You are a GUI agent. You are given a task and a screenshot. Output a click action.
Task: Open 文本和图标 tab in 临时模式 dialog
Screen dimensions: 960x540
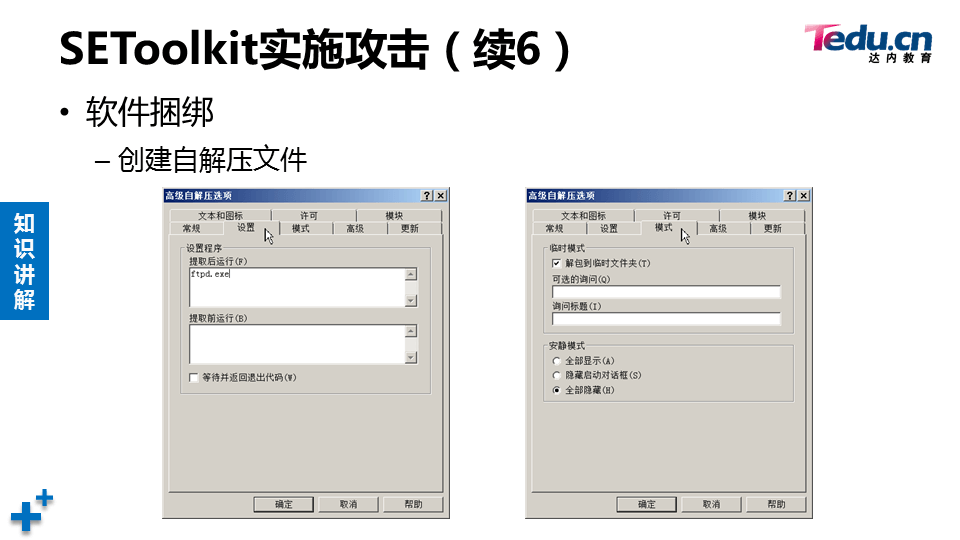click(x=583, y=216)
